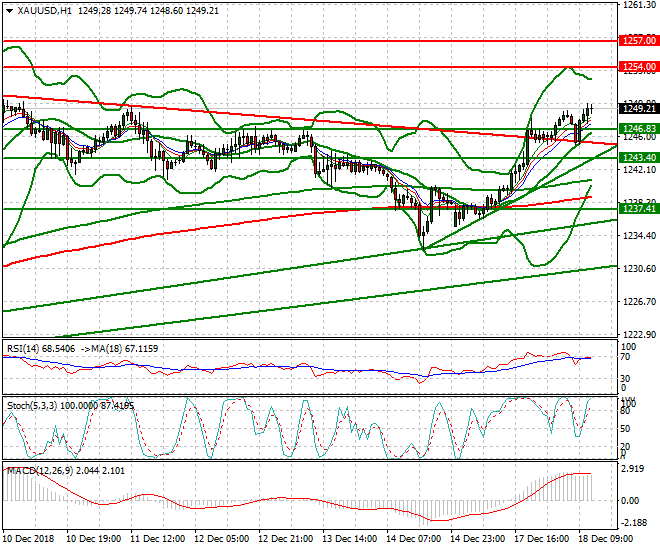Screen dimensions: 660x550
Task: Click the -2.188 MACD scale value
Action: pos(634,522)
